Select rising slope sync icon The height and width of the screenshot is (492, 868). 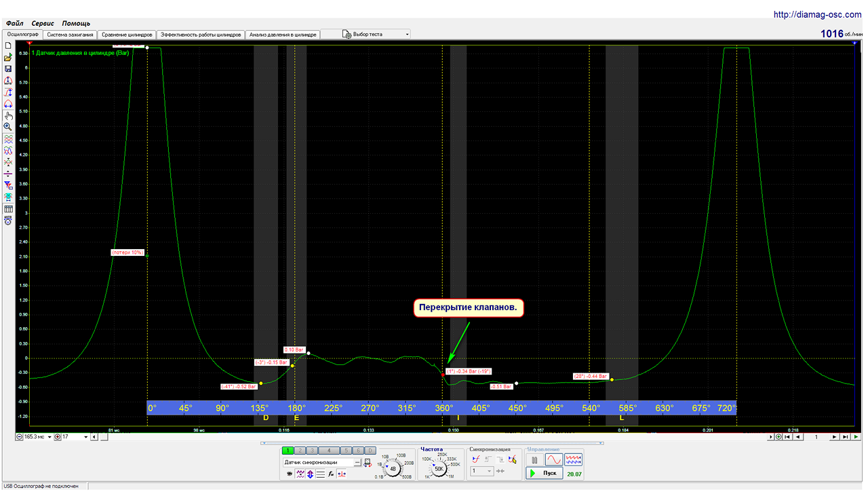coord(475,459)
